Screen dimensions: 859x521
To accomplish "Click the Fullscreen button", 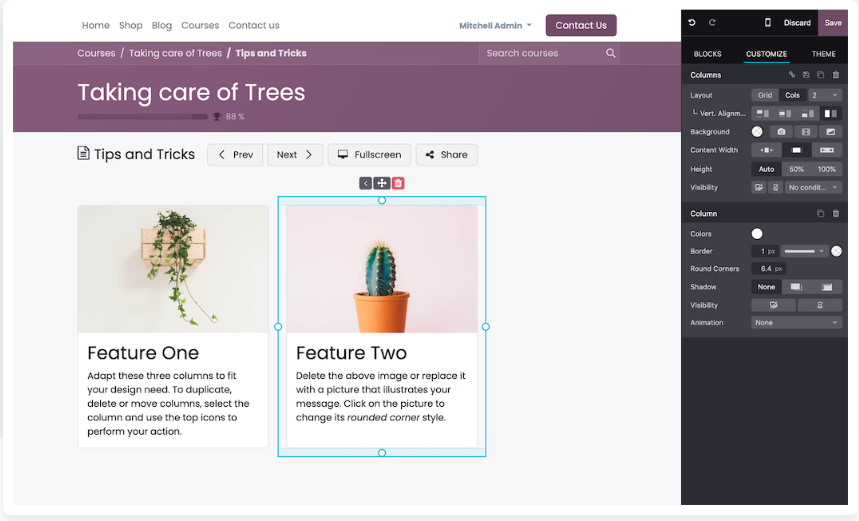I will 369,155.
